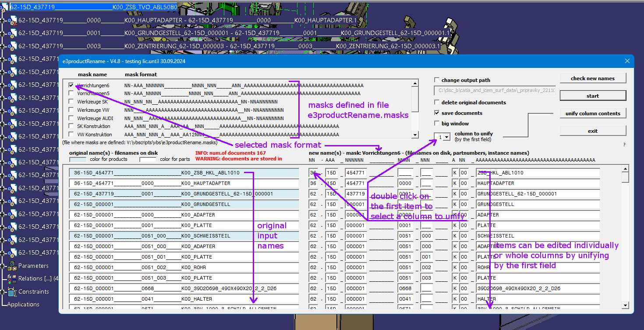Uncheck the Vorrichtungen6 mask

pos(71,85)
